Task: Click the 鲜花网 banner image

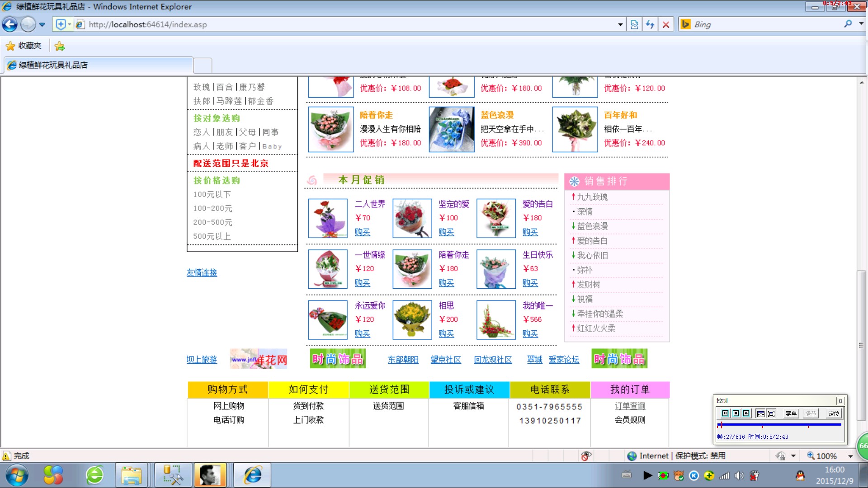Action: pos(258,359)
